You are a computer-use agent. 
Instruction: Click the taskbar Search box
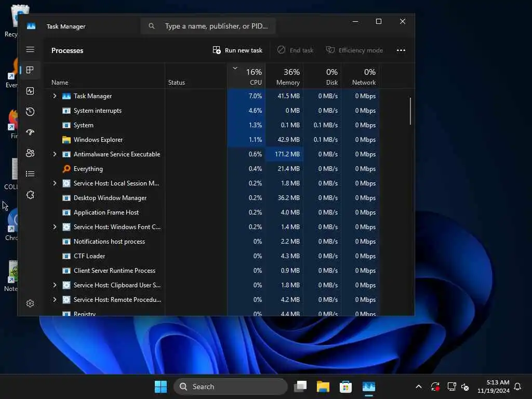point(230,387)
